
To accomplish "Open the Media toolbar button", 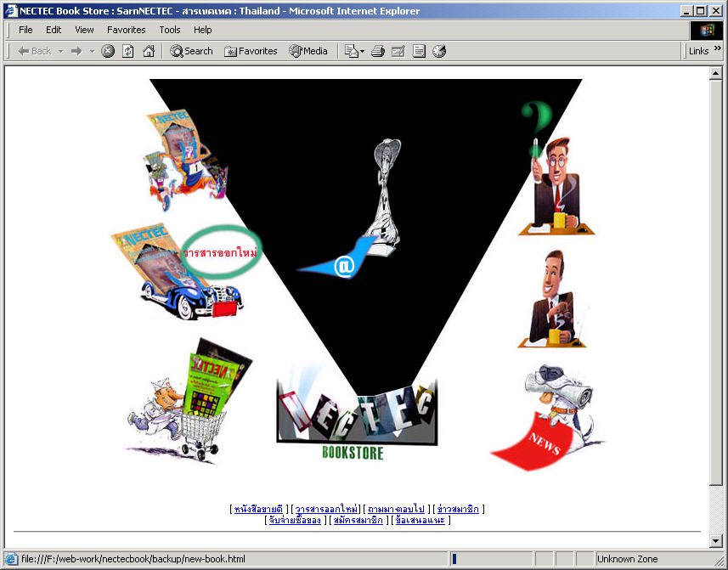I will [308, 51].
